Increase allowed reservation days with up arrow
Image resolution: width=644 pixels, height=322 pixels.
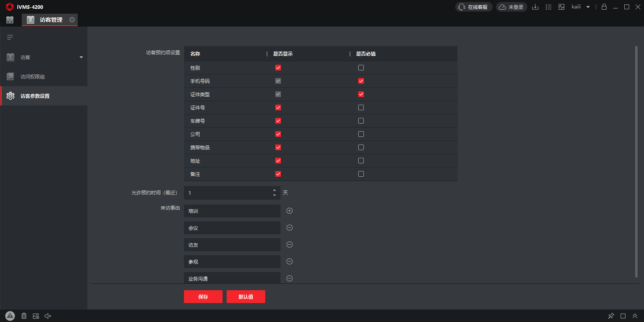coord(275,190)
